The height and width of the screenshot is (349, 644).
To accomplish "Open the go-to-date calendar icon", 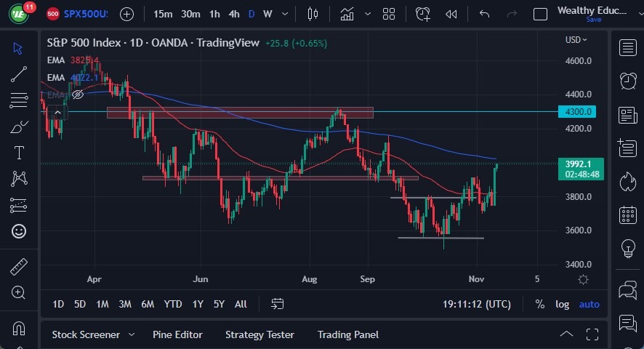I will (277, 304).
